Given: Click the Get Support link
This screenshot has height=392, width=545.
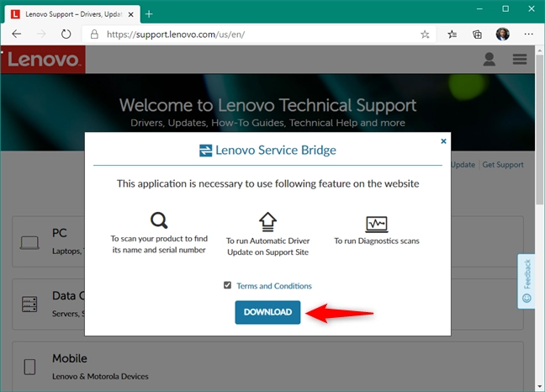Looking at the screenshot, I should click(x=503, y=165).
